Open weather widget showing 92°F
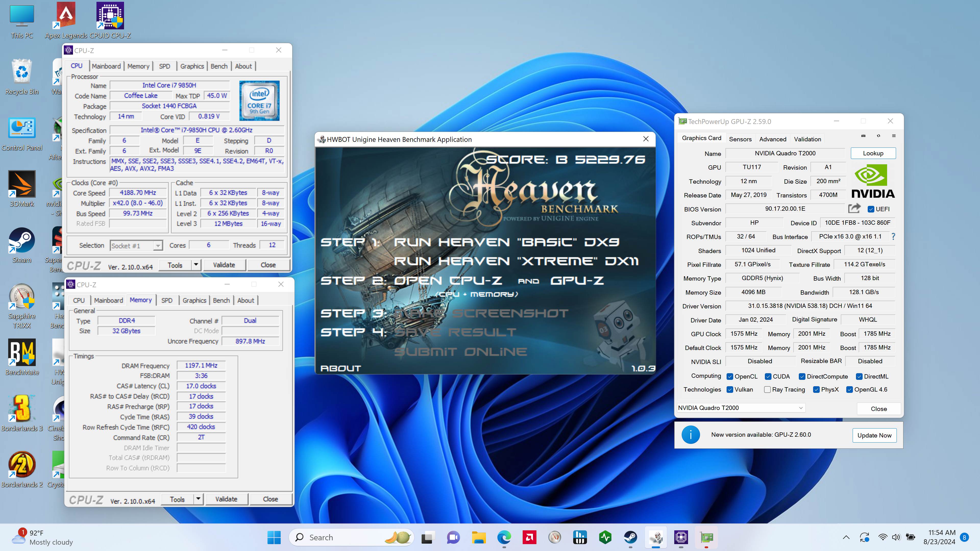 click(42, 537)
